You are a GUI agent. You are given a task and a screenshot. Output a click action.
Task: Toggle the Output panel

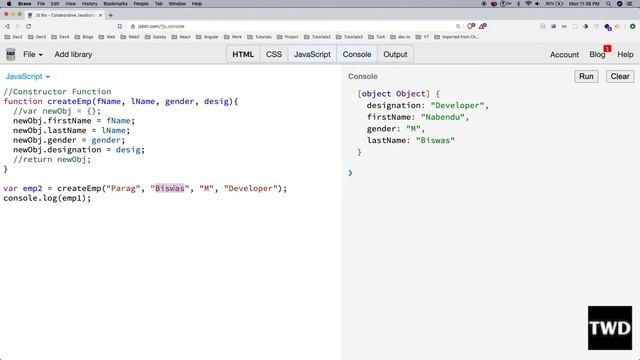pos(395,54)
